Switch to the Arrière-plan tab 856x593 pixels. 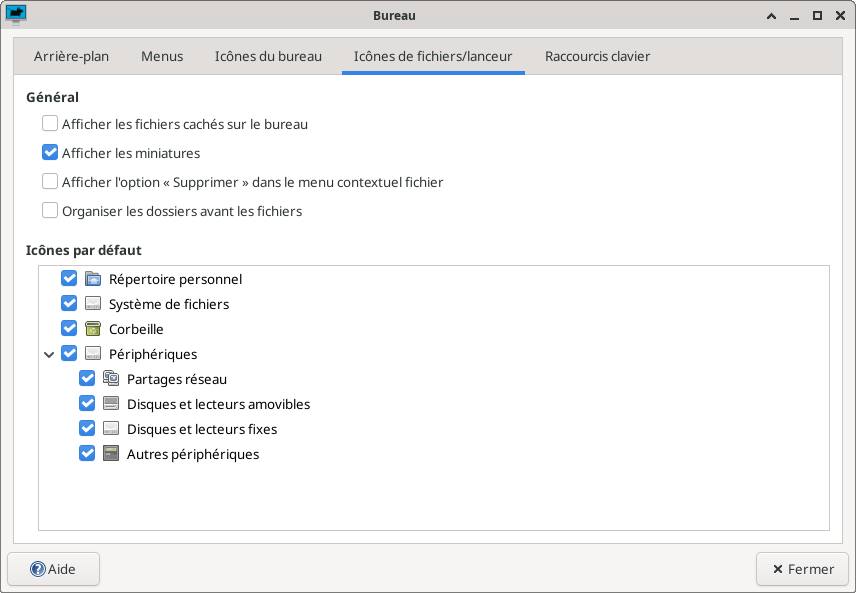coord(71,56)
